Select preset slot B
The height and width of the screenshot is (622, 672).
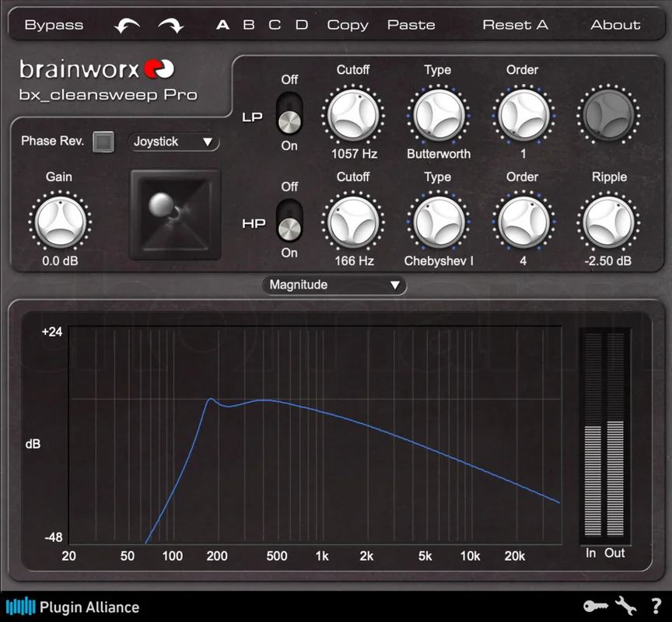click(x=249, y=25)
